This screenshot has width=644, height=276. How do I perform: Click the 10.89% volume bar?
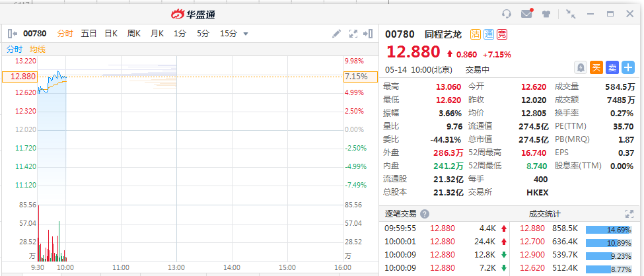[x=609, y=243]
